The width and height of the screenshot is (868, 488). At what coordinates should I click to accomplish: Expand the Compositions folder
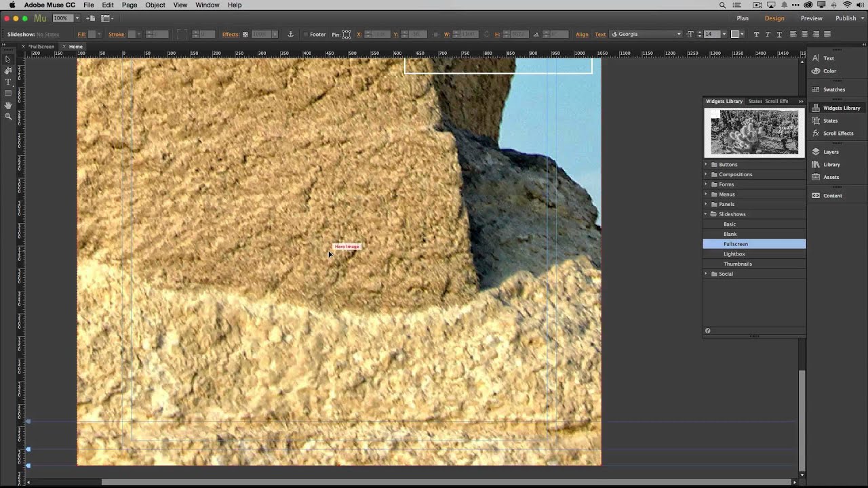(706, 174)
